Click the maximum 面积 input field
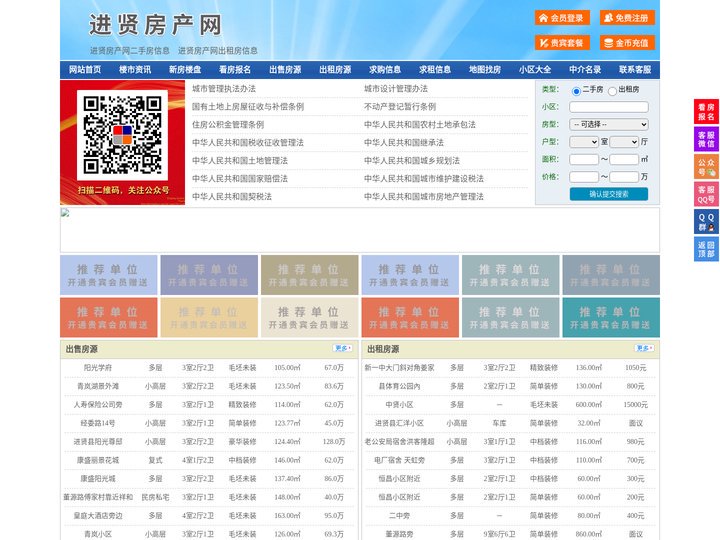The height and width of the screenshot is (540, 720). [624, 159]
